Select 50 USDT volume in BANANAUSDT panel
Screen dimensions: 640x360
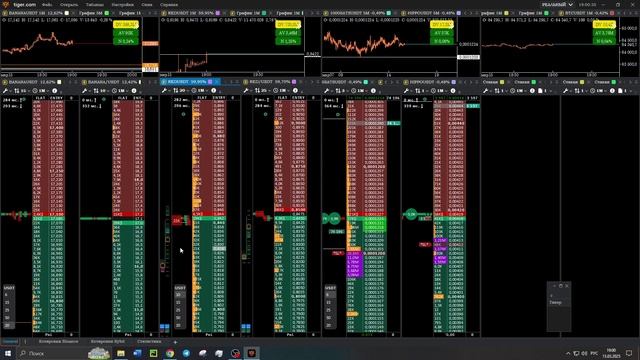[8, 318]
